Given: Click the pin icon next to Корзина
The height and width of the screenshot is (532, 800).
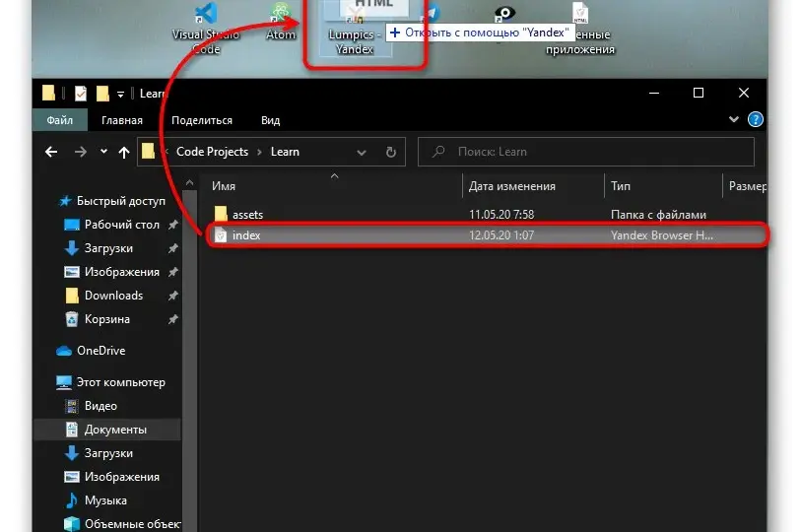Looking at the screenshot, I should (x=173, y=319).
